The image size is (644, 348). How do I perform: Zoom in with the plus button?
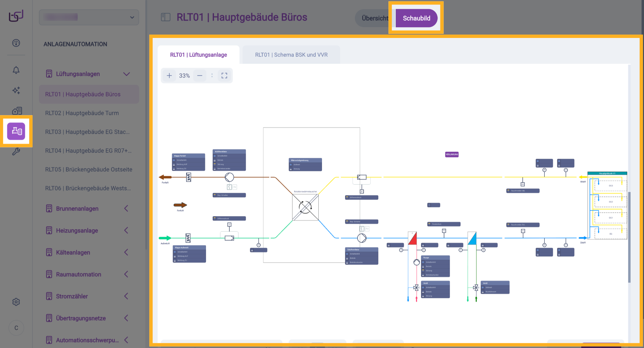coord(169,76)
